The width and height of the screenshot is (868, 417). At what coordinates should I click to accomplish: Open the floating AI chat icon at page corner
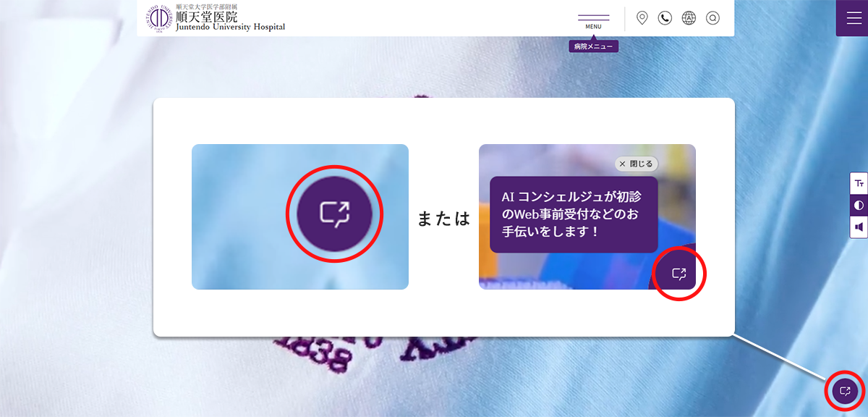point(844,392)
